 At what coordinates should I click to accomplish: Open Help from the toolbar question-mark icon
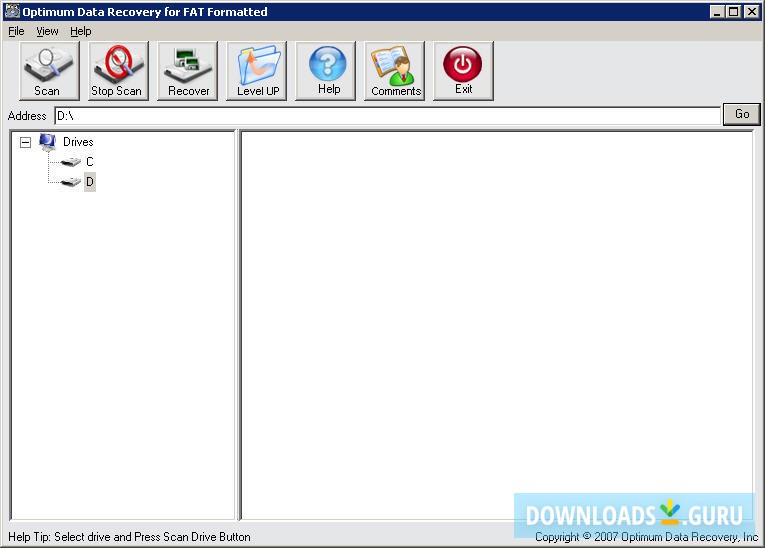tap(326, 71)
